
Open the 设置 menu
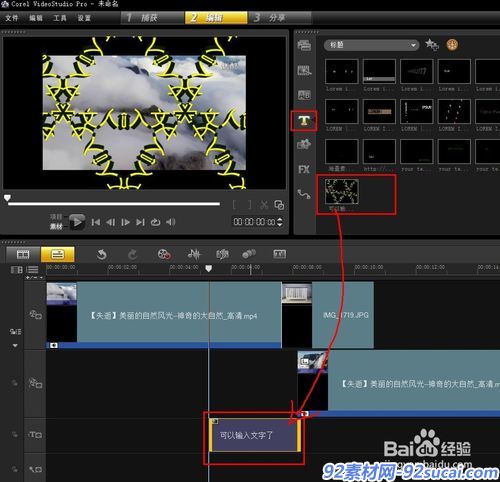coord(84,18)
